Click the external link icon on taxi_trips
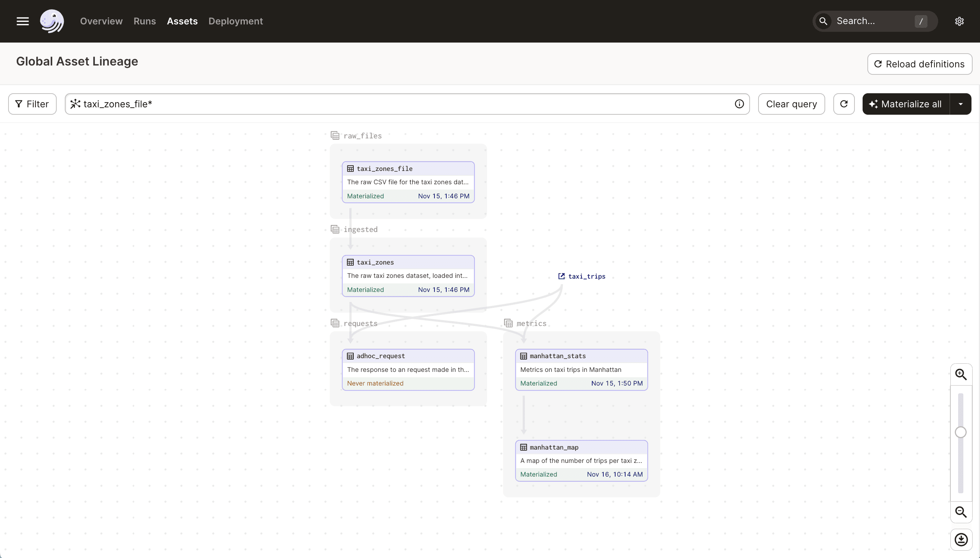 561,276
